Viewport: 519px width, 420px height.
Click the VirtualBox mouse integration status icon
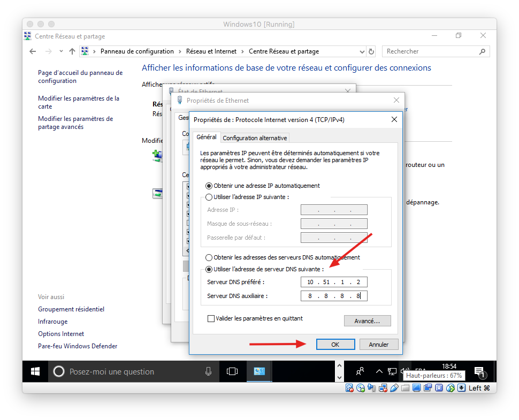click(450, 388)
